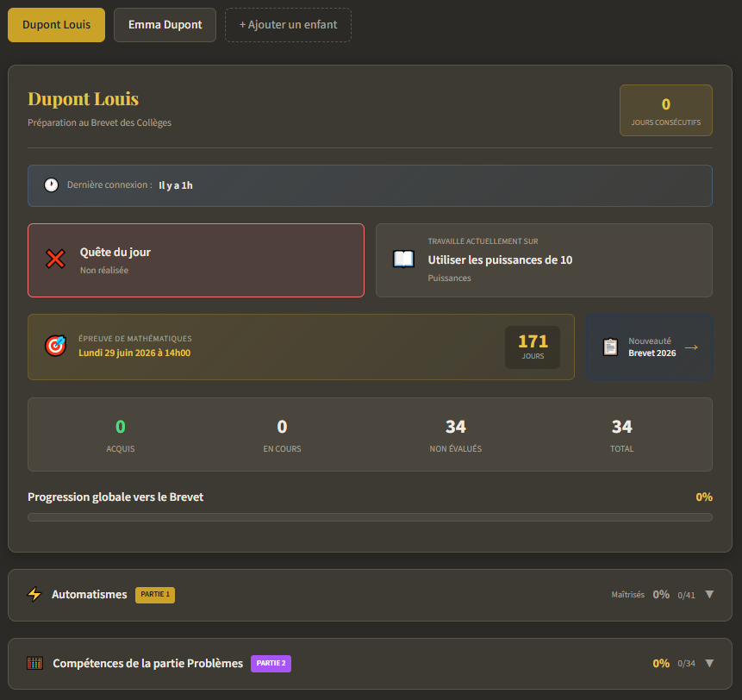Image resolution: width=742 pixels, height=700 pixels.
Task: Click Ajouter un enfant button
Action: pos(288,25)
